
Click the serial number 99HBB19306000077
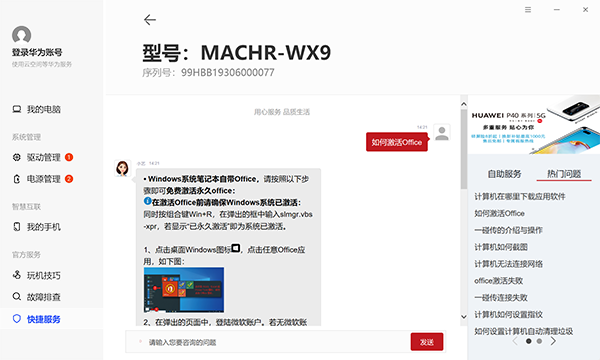pos(228,73)
